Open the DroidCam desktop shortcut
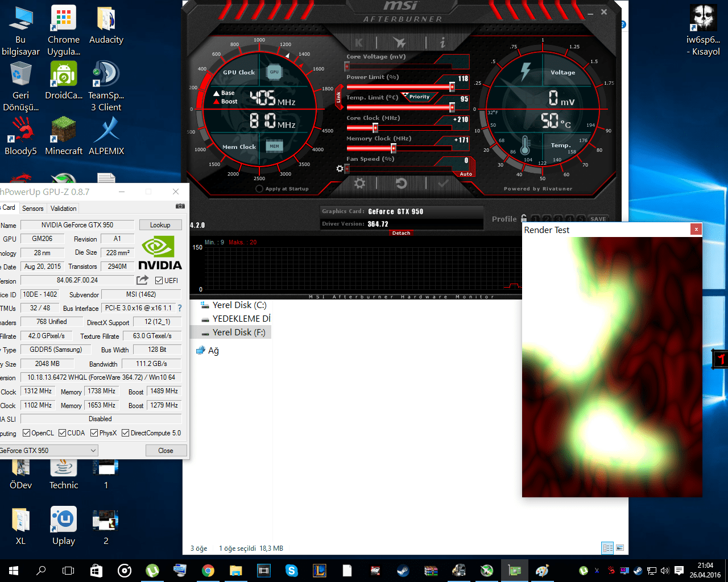 (64, 81)
